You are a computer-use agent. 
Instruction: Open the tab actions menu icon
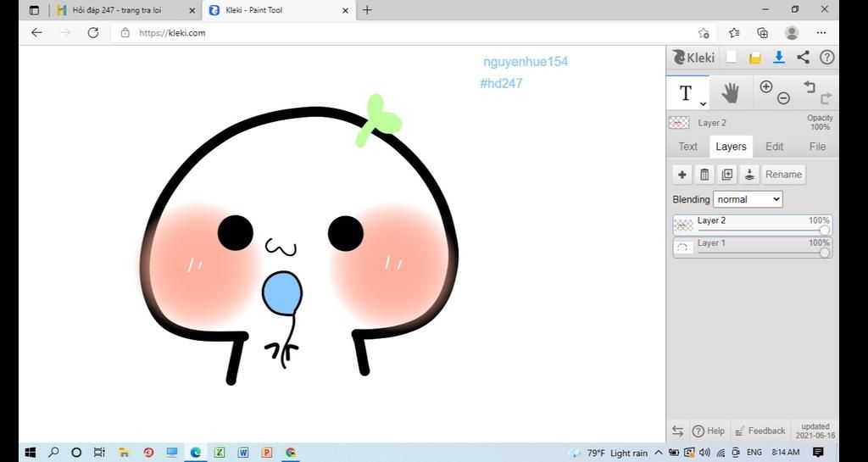(x=34, y=10)
